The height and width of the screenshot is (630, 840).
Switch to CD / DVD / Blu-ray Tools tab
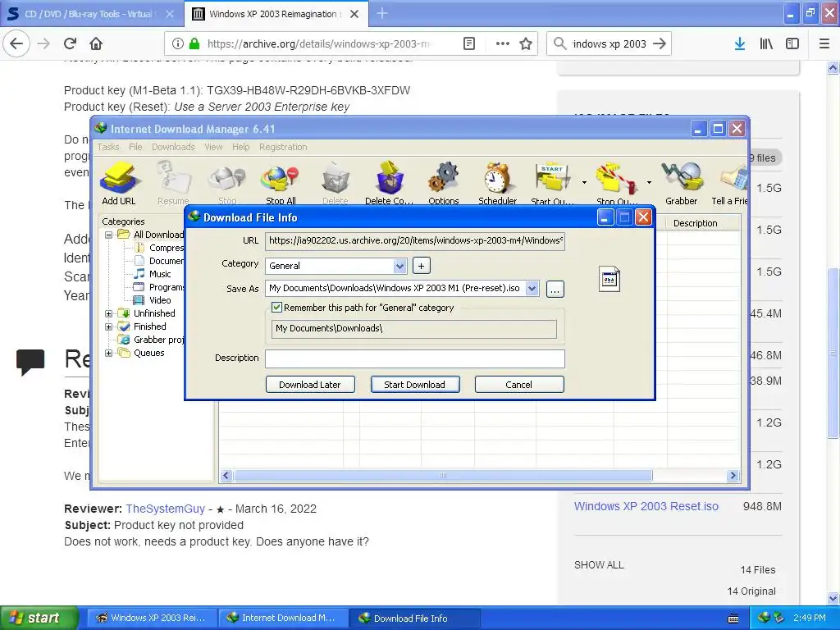pyautogui.click(x=91, y=14)
